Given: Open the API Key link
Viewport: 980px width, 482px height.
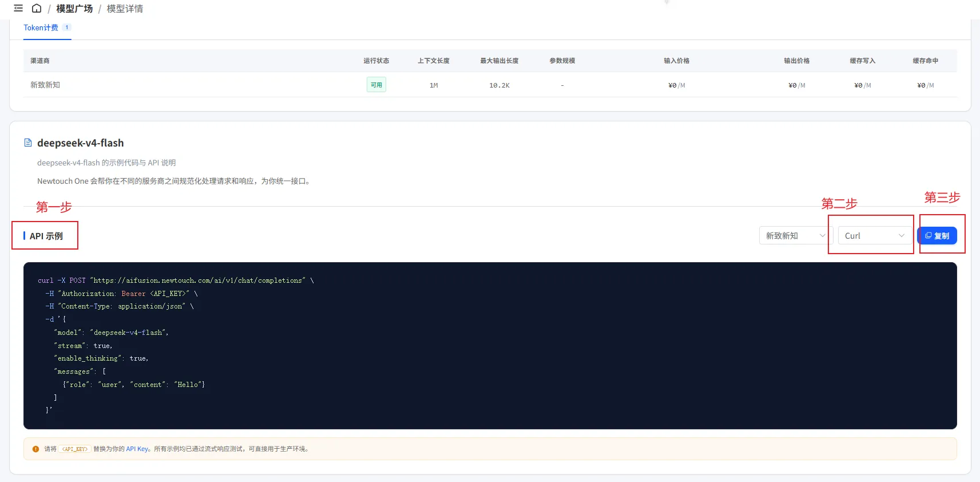Looking at the screenshot, I should pos(137,449).
